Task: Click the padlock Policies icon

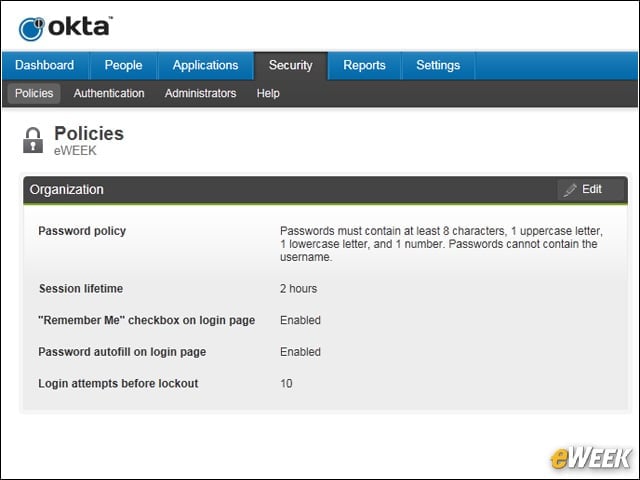Action: tap(33, 140)
